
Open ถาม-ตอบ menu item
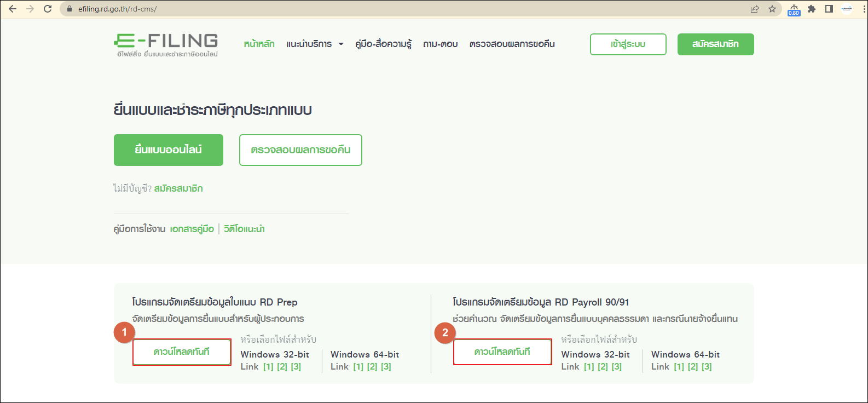coord(440,44)
